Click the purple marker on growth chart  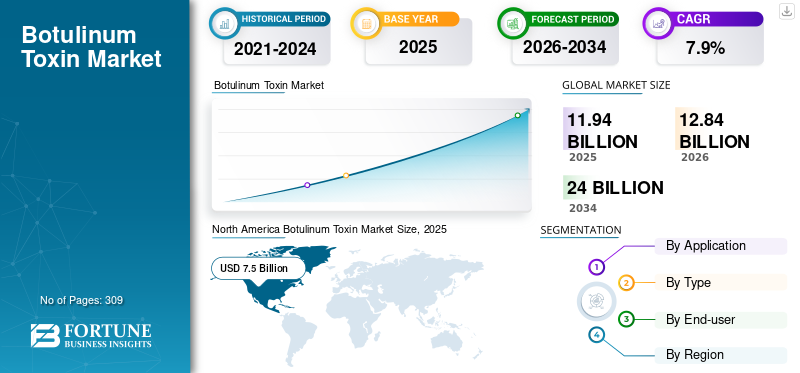pyautogui.click(x=307, y=185)
